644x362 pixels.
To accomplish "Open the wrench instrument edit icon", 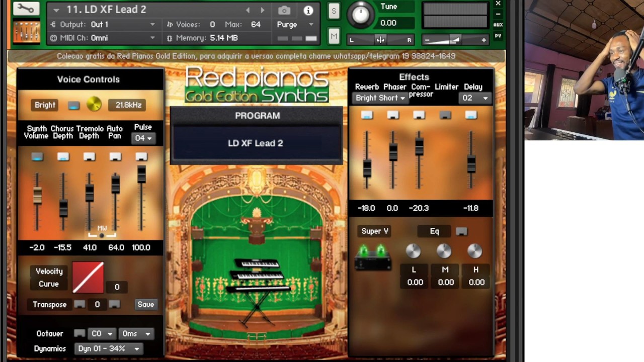I will 26,9.
